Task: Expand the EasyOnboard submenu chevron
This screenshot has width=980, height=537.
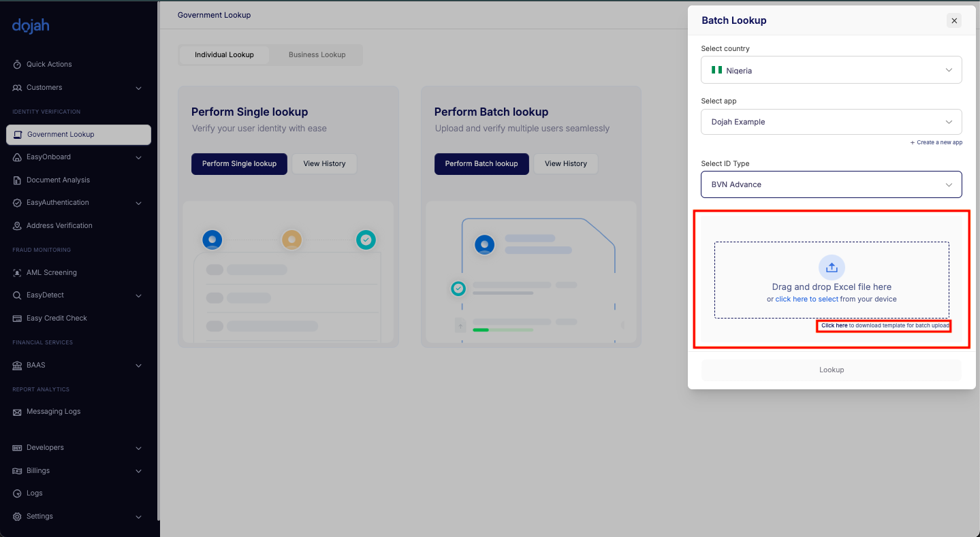Action: 138,157
